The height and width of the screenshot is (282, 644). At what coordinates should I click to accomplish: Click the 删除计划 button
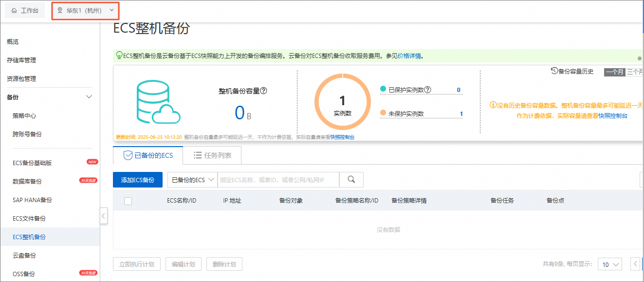(224, 264)
